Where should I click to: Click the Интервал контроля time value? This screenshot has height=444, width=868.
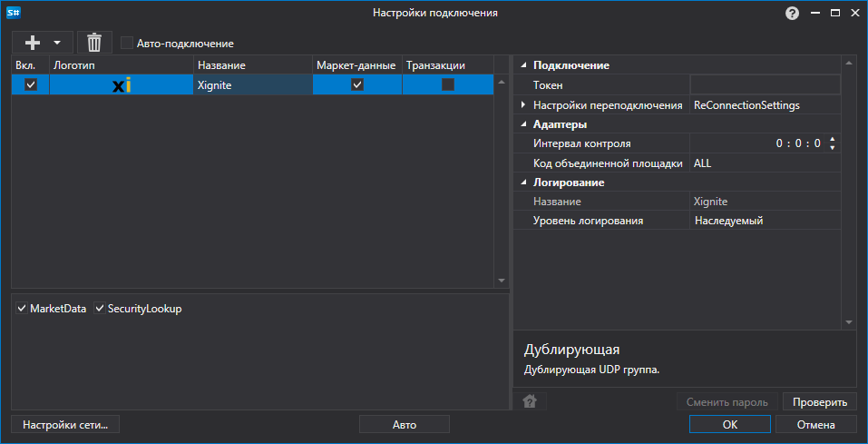tap(797, 143)
